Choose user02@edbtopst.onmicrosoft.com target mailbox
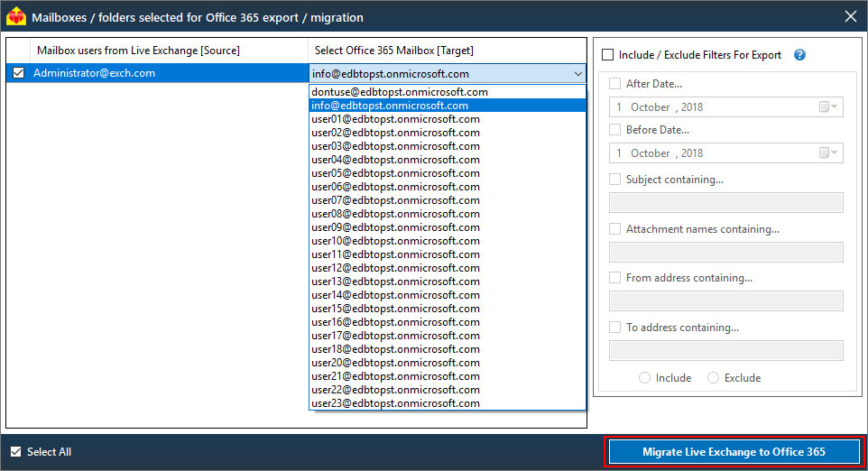 [448, 133]
